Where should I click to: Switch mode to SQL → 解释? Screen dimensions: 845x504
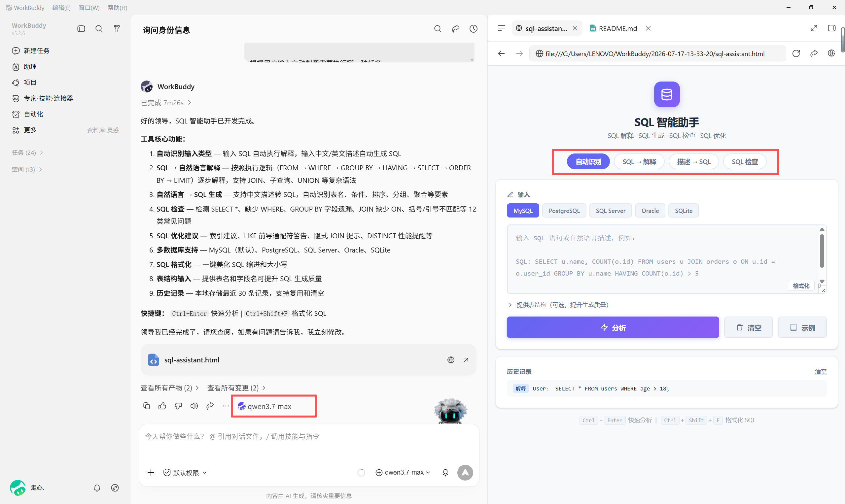pyautogui.click(x=639, y=162)
